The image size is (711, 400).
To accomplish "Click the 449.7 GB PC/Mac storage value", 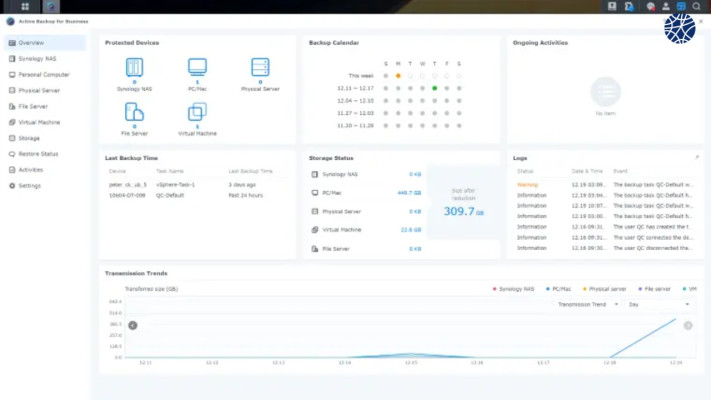I will click(x=409, y=193).
